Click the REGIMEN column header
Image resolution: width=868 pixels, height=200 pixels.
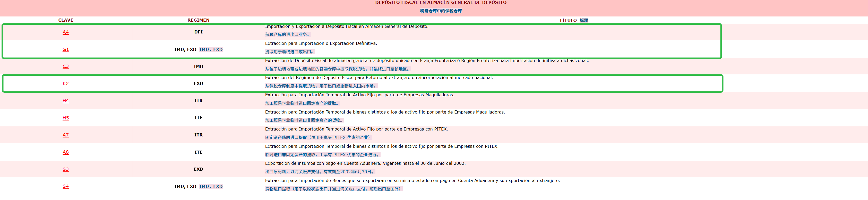(x=198, y=20)
